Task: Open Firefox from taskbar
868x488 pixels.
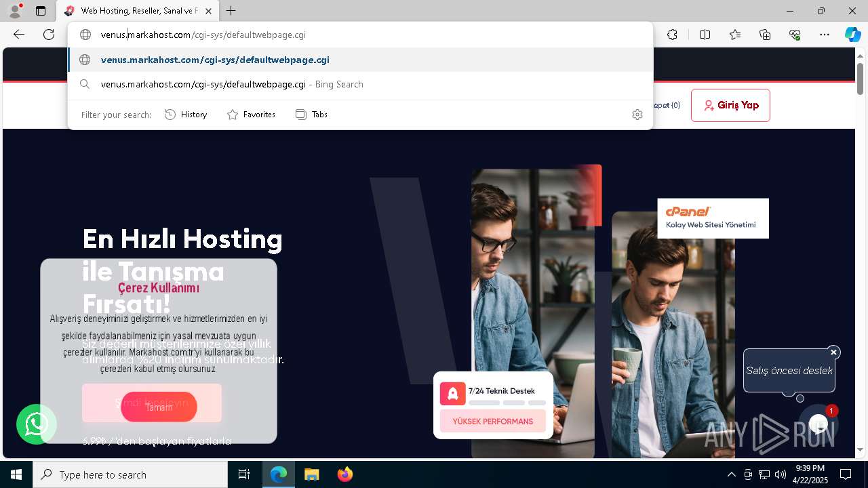Action: point(344,474)
